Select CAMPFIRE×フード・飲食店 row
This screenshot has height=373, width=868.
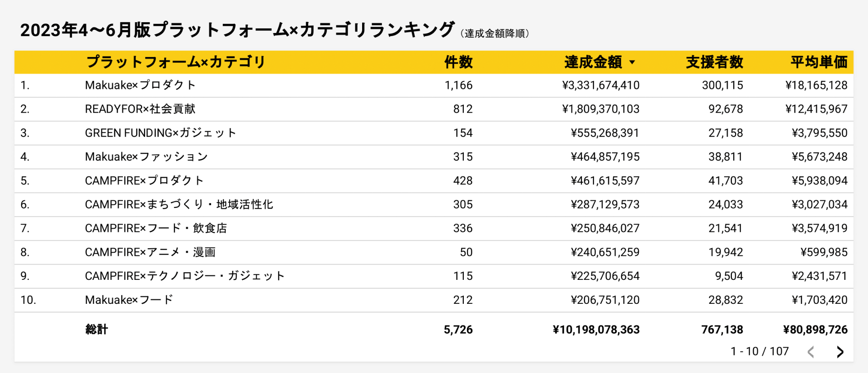434,228
